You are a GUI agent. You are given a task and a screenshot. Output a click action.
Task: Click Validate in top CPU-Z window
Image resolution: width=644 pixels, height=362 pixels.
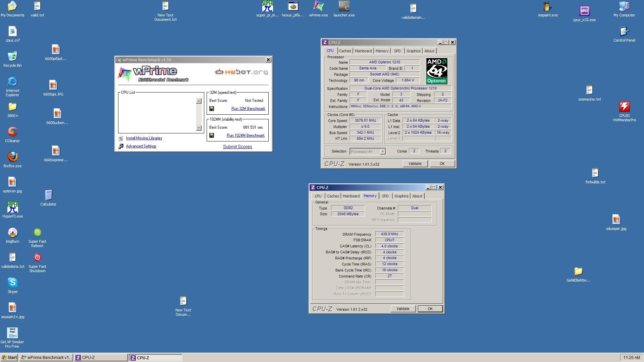point(415,164)
